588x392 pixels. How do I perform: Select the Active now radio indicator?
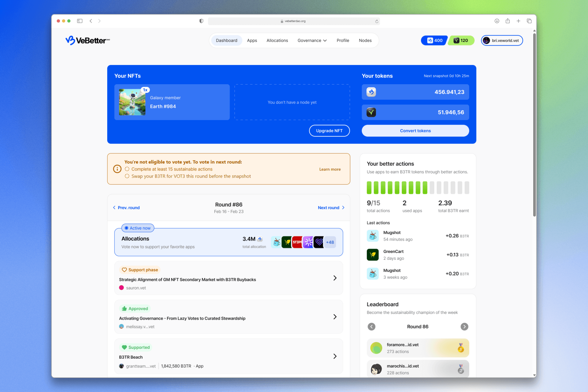click(x=126, y=228)
